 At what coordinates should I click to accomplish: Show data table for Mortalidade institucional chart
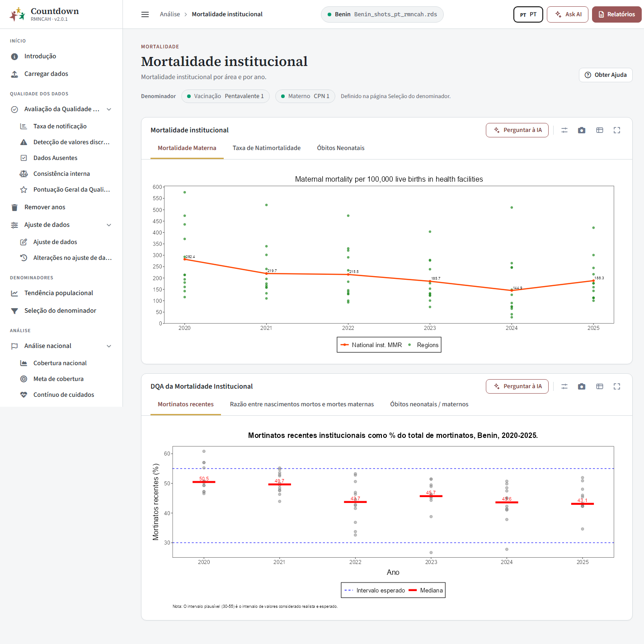pyautogui.click(x=600, y=130)
